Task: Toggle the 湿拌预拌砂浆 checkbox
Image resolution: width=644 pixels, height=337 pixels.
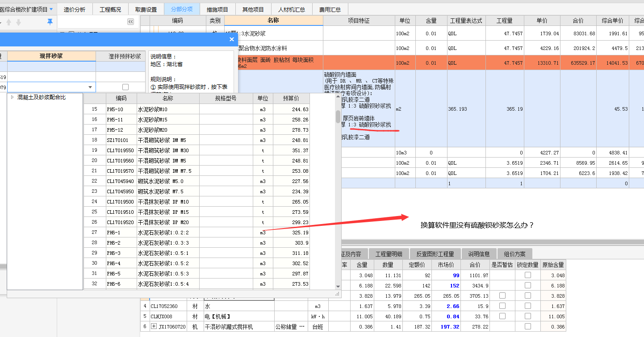Action: 125,87
